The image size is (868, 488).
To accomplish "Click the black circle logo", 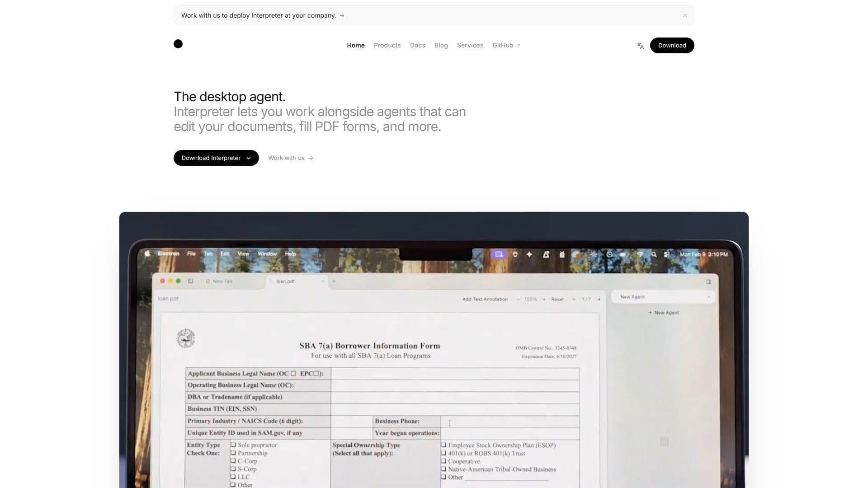I will point(178,44).
